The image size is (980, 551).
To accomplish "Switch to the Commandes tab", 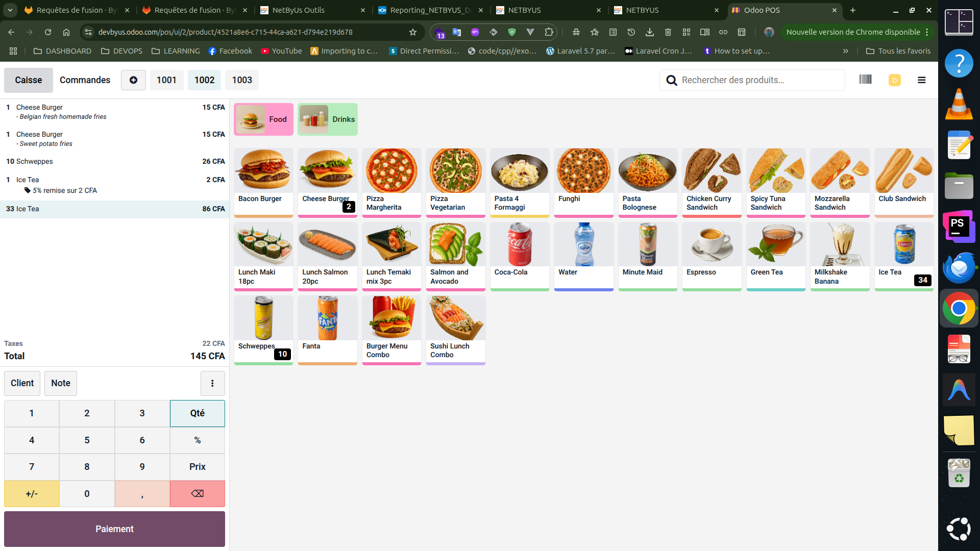I will (85, 80).
